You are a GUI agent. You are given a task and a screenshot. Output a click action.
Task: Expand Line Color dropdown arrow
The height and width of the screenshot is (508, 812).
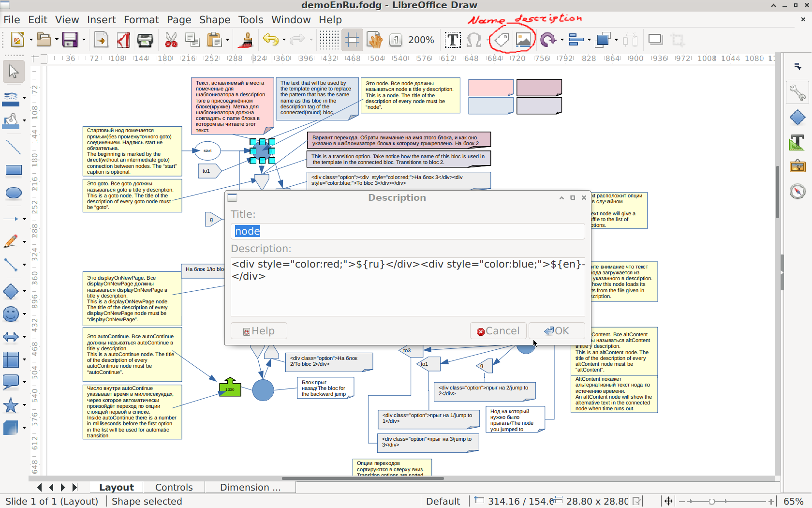coord(24,97)
